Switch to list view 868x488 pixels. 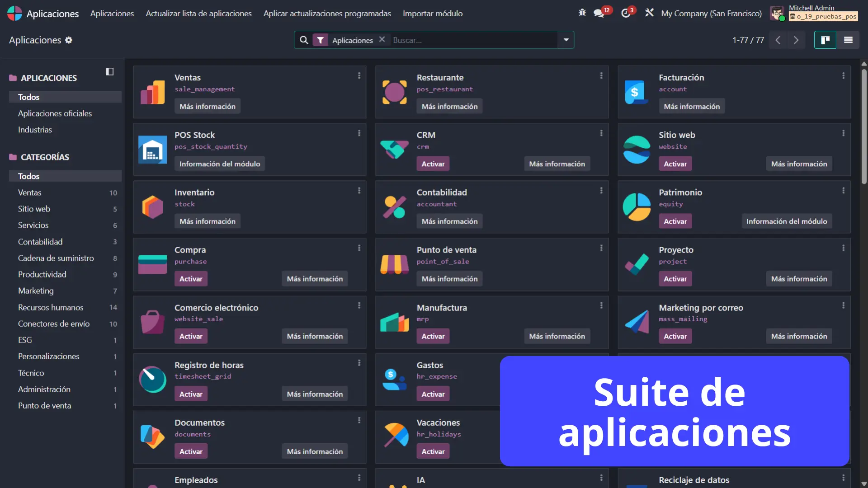pos(848,40)
